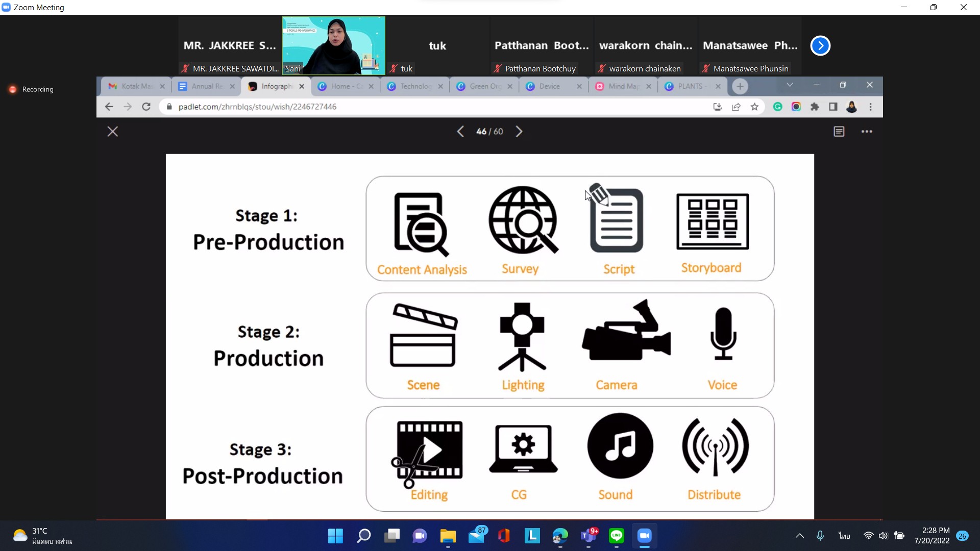Select Sani's video thumbnail
The height and width of the screenshot is (551, 980).
(x=334, y=46)
